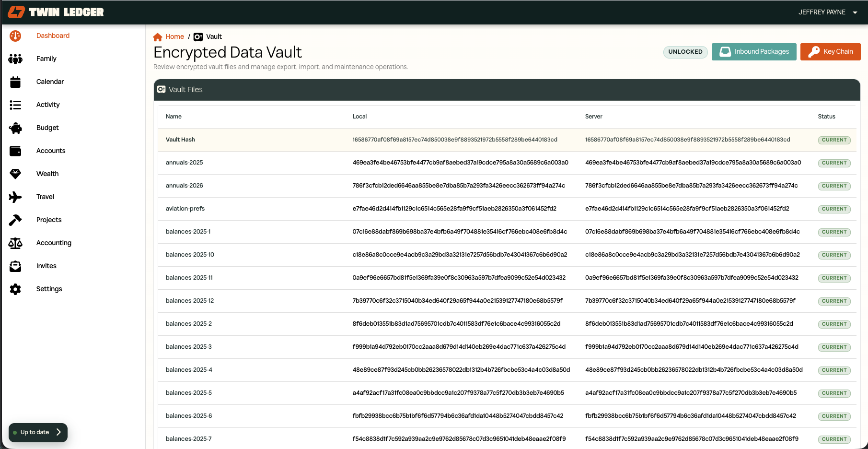Select the balances-2025-2 file name
The image size is (868, 449).
(x=189, y=324)
